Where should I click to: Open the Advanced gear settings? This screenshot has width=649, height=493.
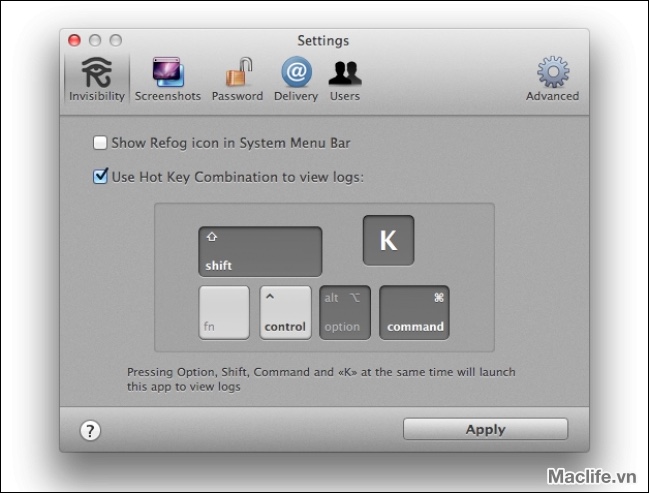click(x=553, y=79)
